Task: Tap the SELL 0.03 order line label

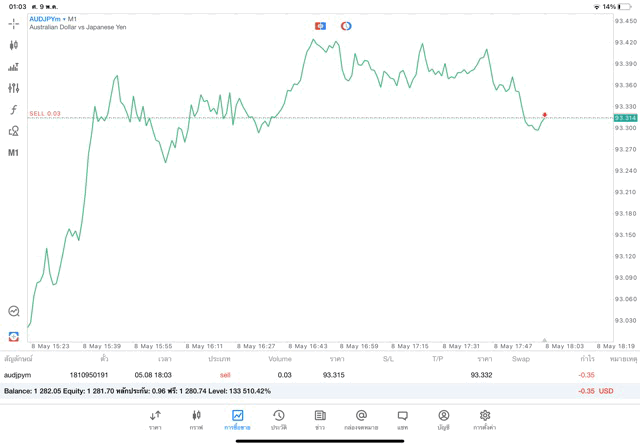Action: click(x=45, y=114)
